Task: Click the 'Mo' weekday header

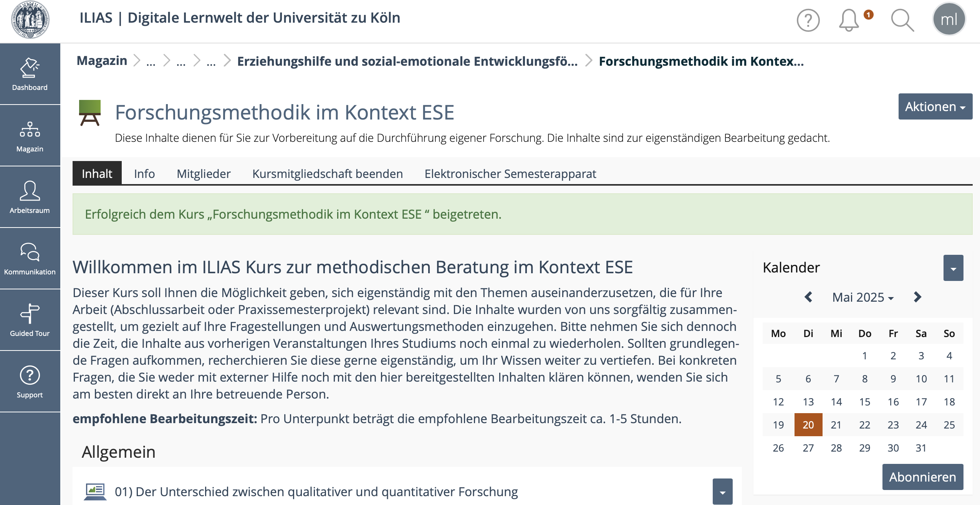Action: click(x=778, y=333)
